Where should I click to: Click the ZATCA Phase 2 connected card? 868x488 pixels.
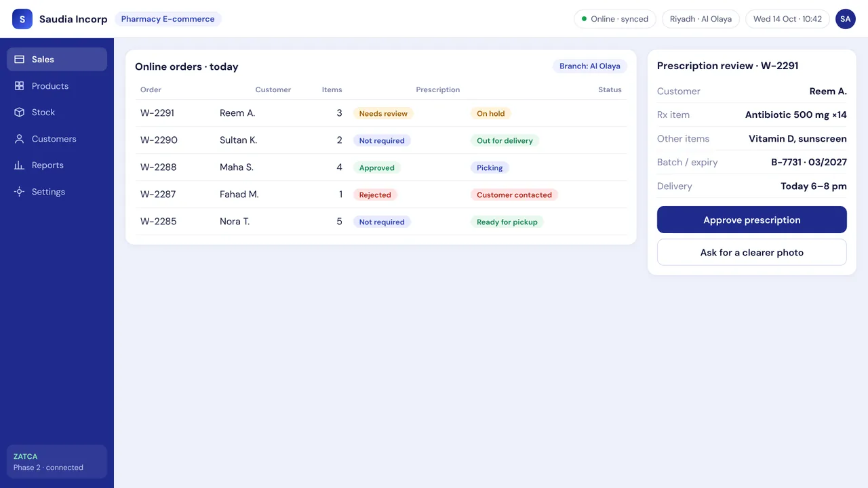(57, 462)
